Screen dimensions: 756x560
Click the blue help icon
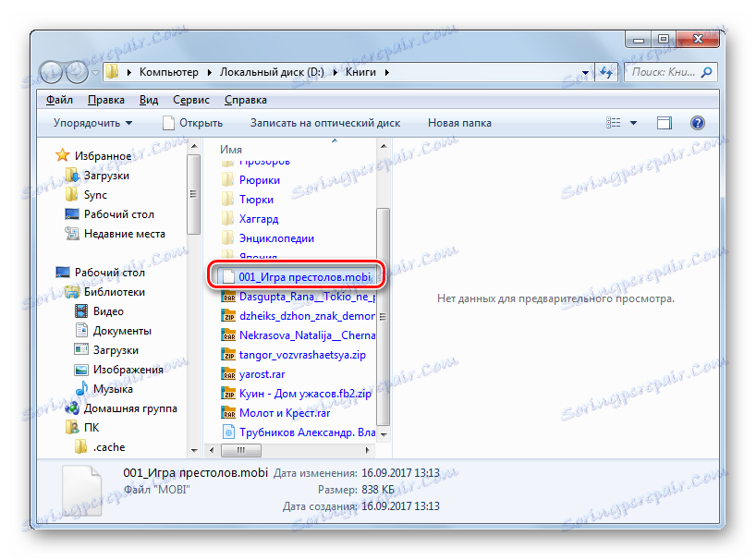(697, 123)
